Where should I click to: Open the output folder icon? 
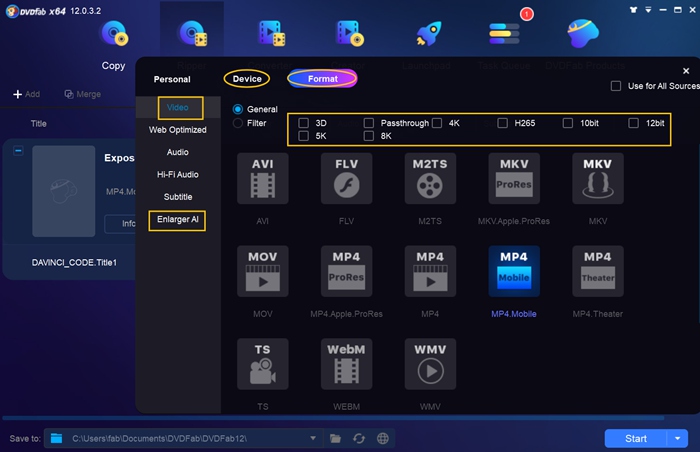click(335, 439)
